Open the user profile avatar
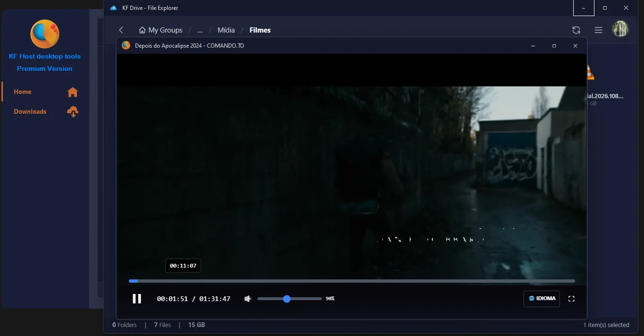The image size is (644, 336). (620, 29)
